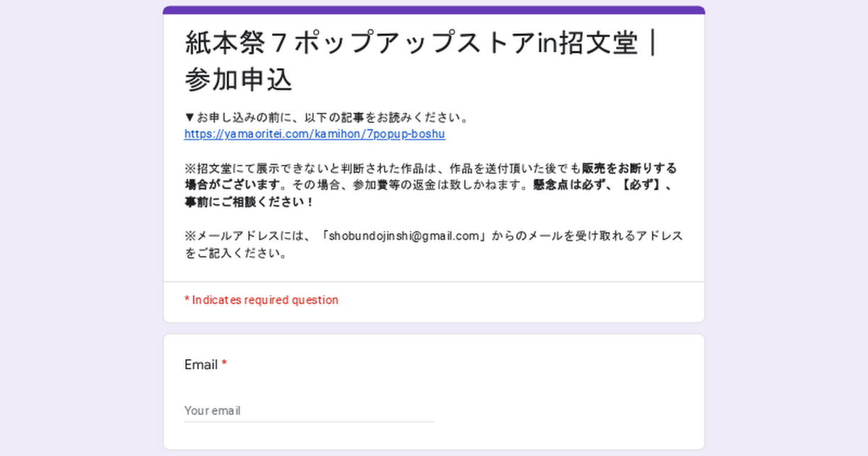Click the red asterisk beside Email
The width and height of the screenshot is (868, 456).
tap(224, 364)
